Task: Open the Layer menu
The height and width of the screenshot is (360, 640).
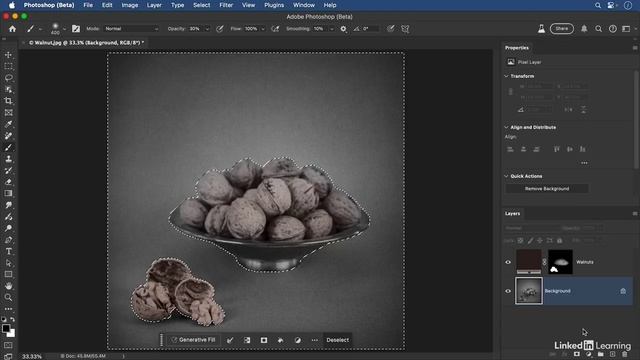Action: tap(154, 5)
